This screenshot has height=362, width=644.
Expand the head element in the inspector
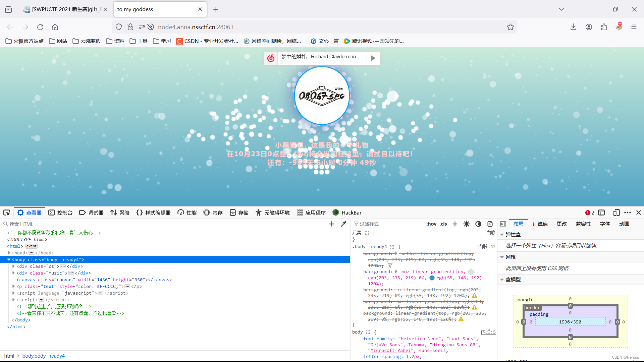(9, 253)
